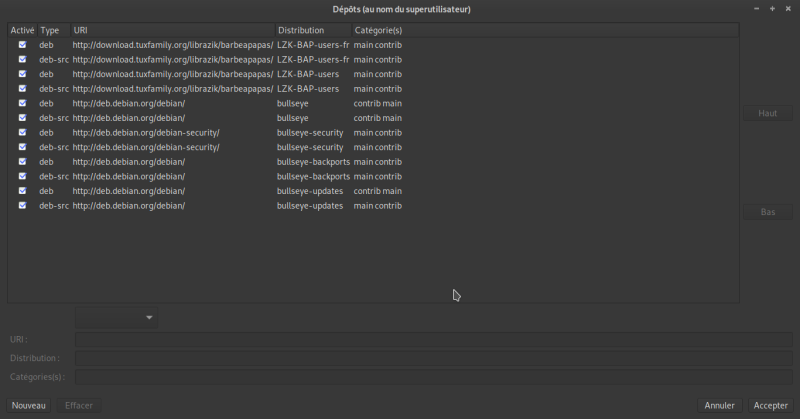
Task: Click bullseye-backports distribution in the deb row
Action: click(313, 162)
